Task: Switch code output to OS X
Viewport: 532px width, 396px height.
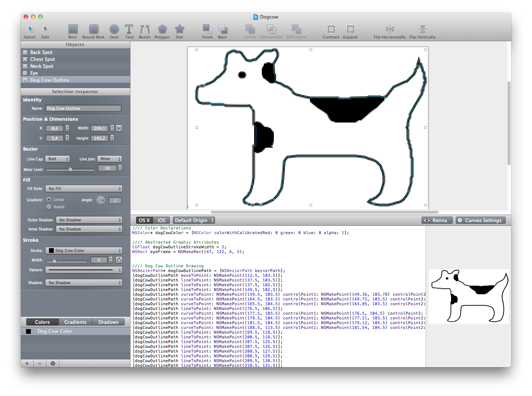Action: pyautogui.click(x=144, y=220)
